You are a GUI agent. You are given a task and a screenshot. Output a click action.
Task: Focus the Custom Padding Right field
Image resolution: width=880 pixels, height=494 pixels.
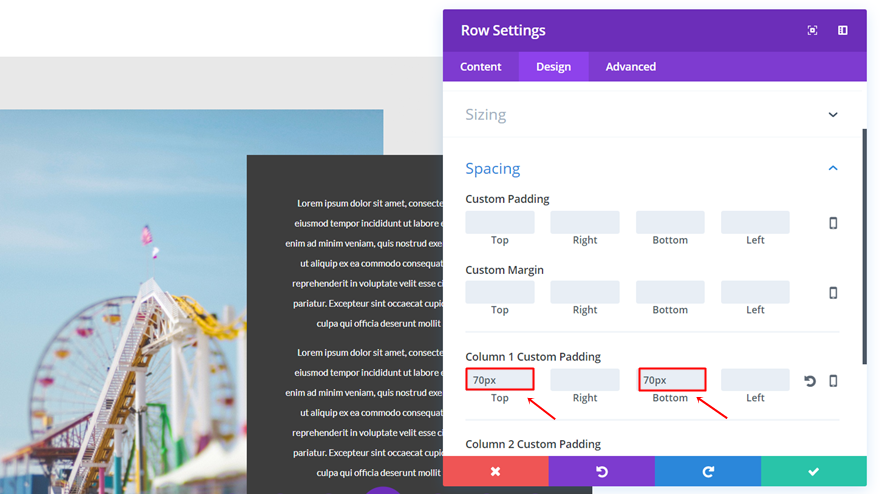tap(585, 222)
